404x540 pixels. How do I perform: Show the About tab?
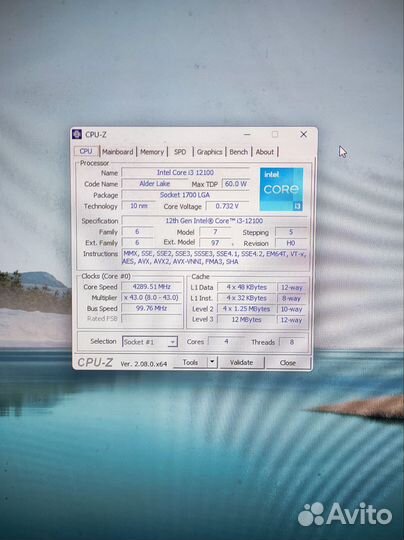pos(265,152)
